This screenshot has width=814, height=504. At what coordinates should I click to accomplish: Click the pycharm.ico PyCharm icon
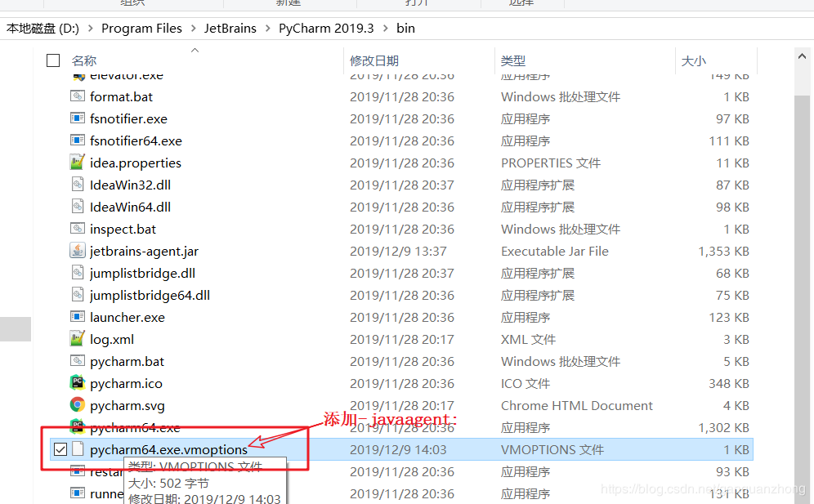click(78, 383)
